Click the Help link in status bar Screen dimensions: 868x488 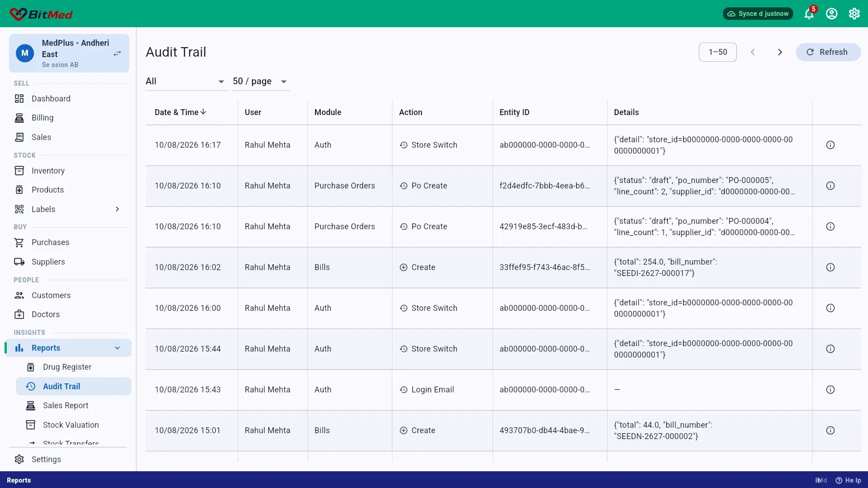(848, 480)
